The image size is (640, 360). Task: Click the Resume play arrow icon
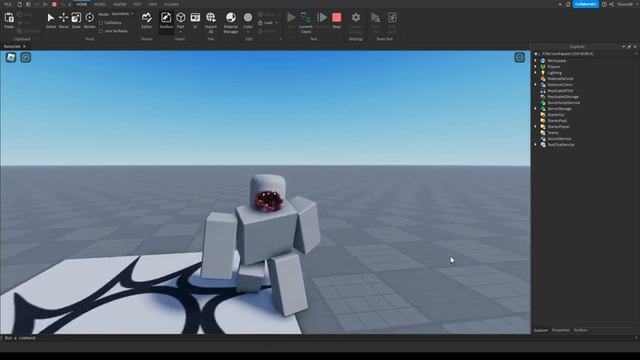(x=322, y=18)
